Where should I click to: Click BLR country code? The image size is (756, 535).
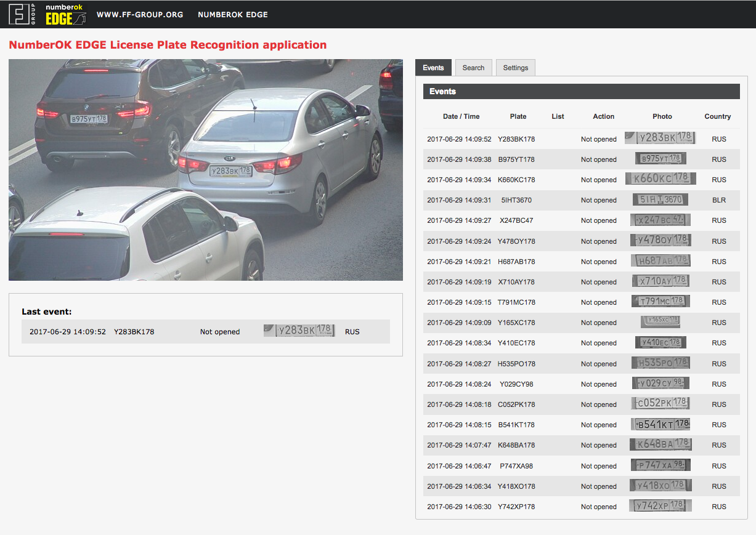[719, 200]
